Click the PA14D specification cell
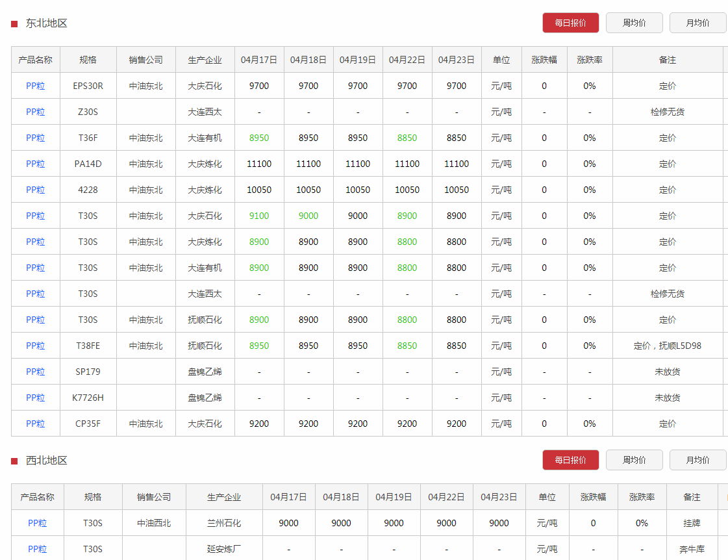 (88, 164)
